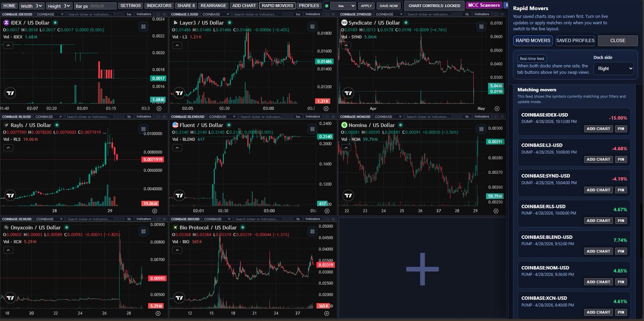Click SHARE 8 in the top toolbar
The image size is (644, 321).
(186, 5)
